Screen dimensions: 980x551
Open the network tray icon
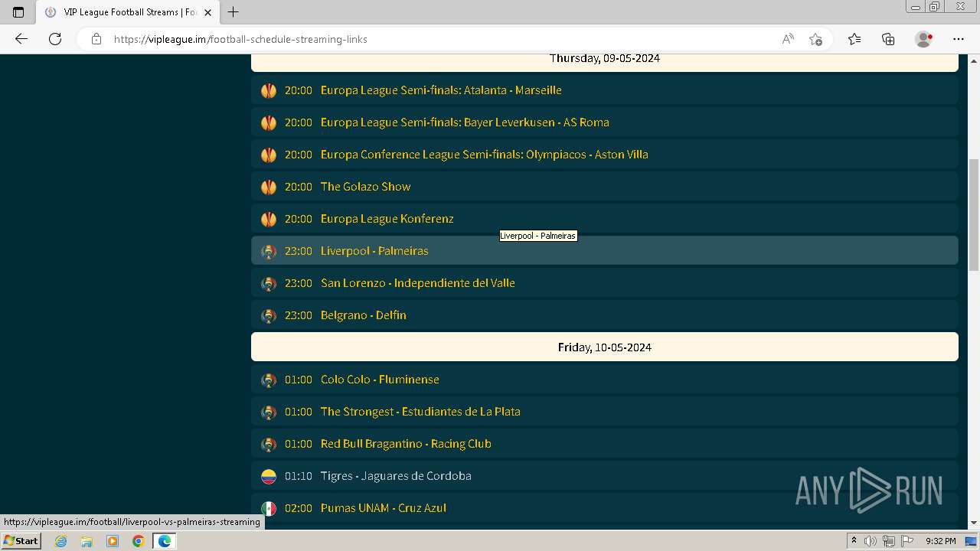point(888,541)
